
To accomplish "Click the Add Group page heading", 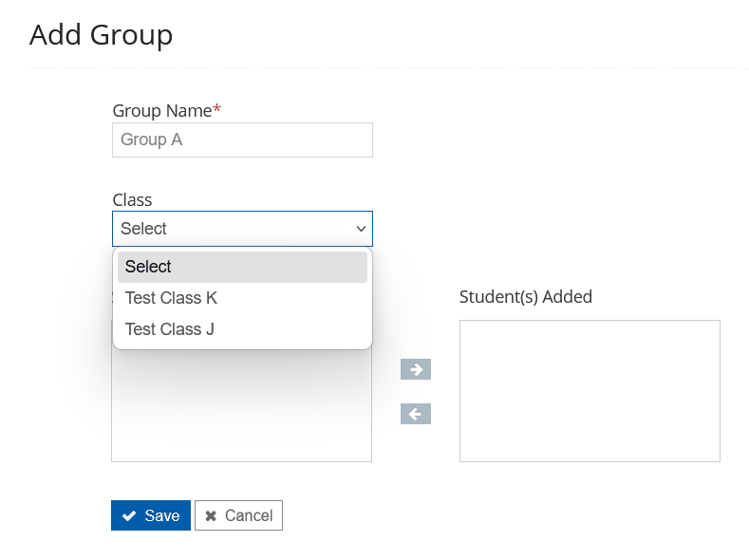I will click(x=101, y=34).
